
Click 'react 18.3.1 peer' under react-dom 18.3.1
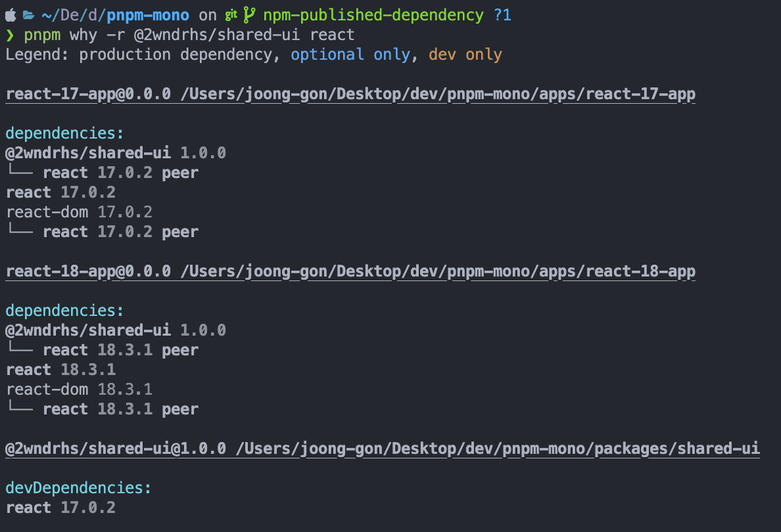[x=120, y=409]
